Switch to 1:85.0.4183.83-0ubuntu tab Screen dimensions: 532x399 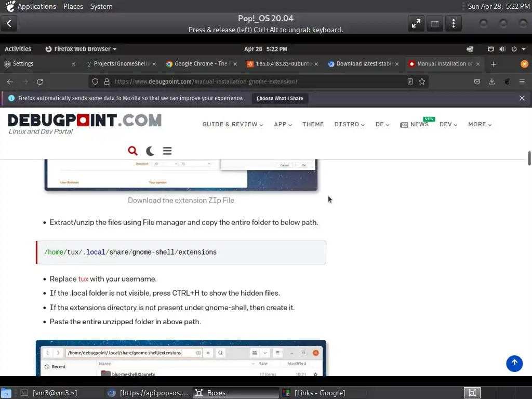click(282, 64)
